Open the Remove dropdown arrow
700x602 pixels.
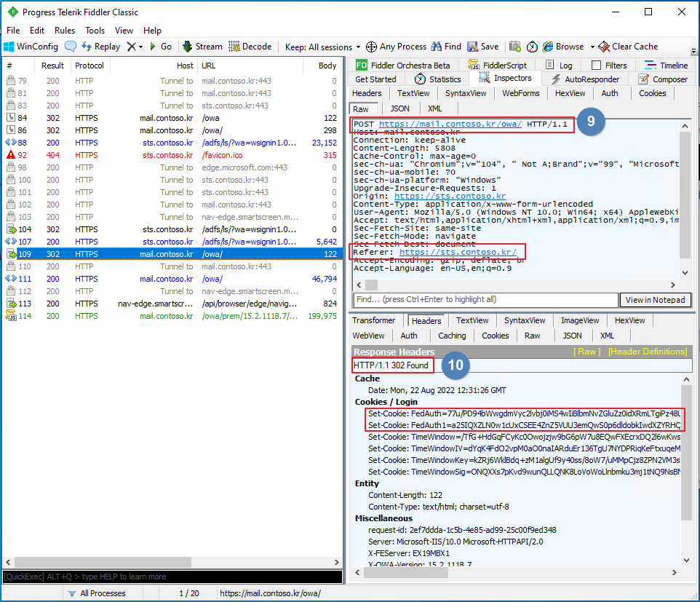140,47
